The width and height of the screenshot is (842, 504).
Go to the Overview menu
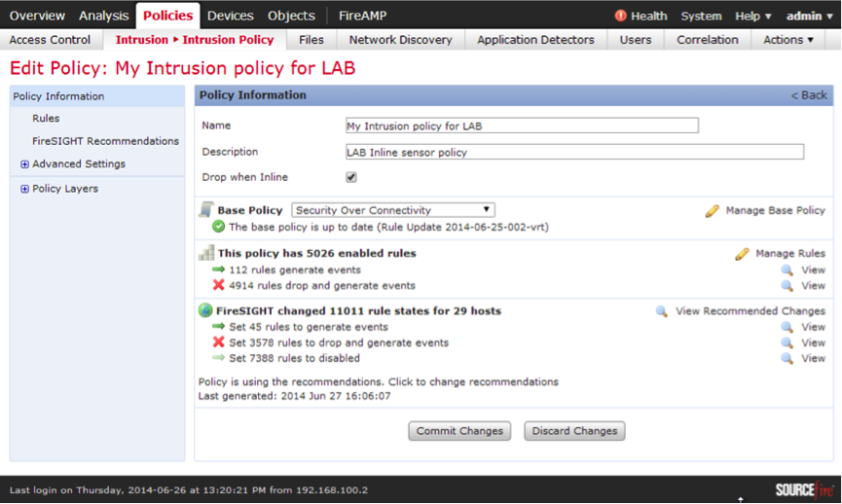(37, 16)
